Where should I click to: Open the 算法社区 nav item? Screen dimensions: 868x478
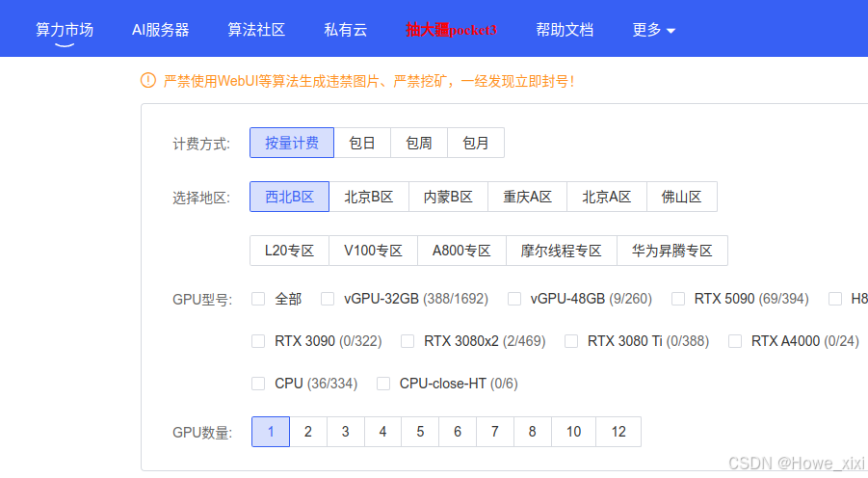click(256, 29)
